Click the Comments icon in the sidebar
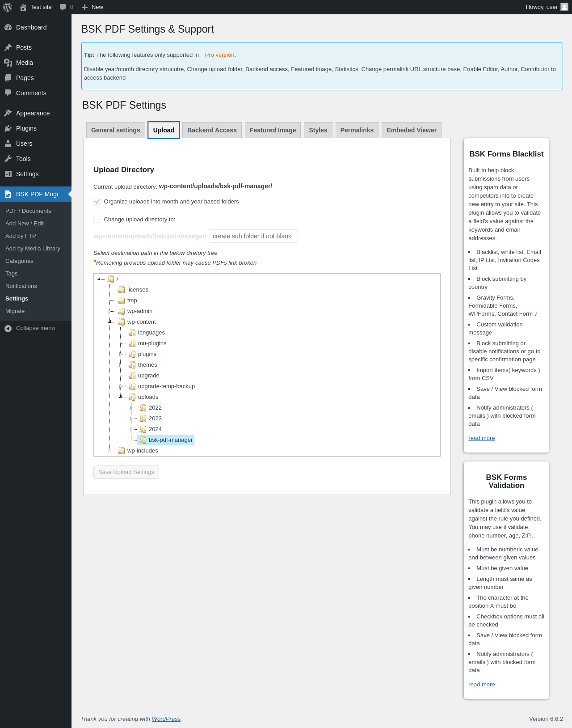The height and width of the screenshot is (728, 572). click(x=8, y=93)
